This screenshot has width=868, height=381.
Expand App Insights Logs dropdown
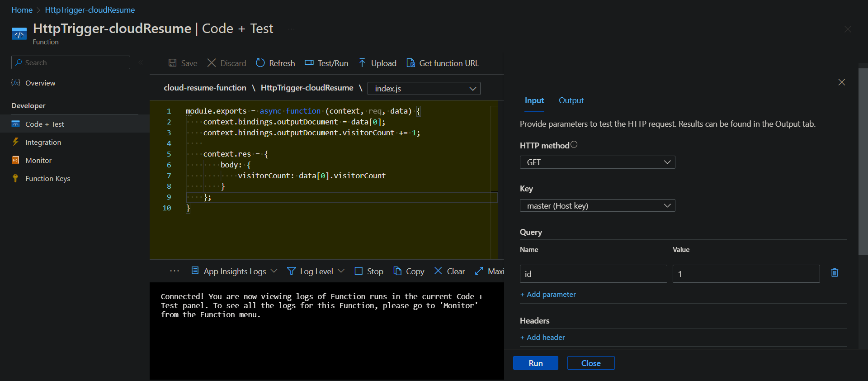pos(234,271)
